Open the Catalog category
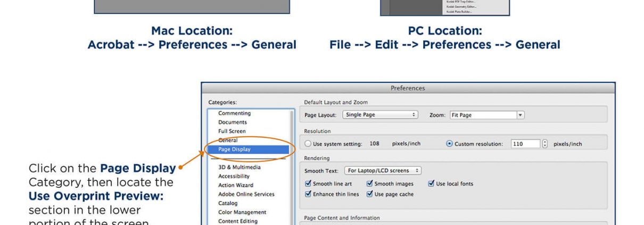The width and height of the screenshot is (644, 225). [x=228, y=203]
